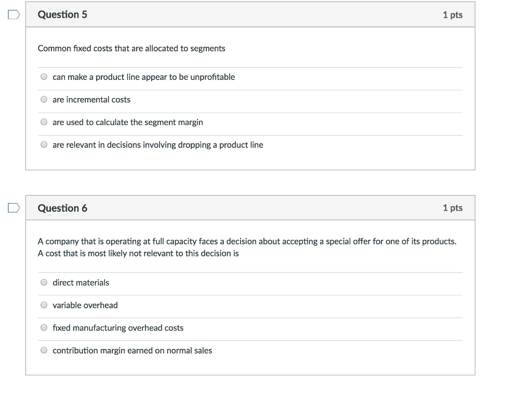The height and width of the screenshot is (394, 532).
Task: Click the Question 6 header
Action: point(62,208)
